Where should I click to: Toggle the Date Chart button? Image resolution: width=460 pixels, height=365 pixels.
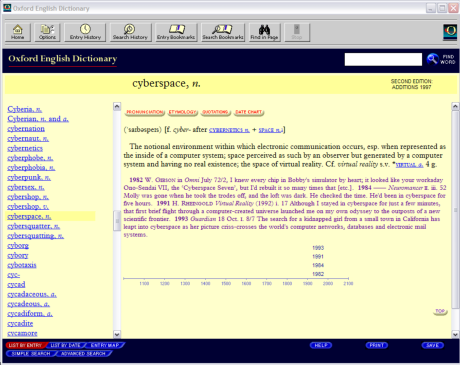tap(249, 112)
